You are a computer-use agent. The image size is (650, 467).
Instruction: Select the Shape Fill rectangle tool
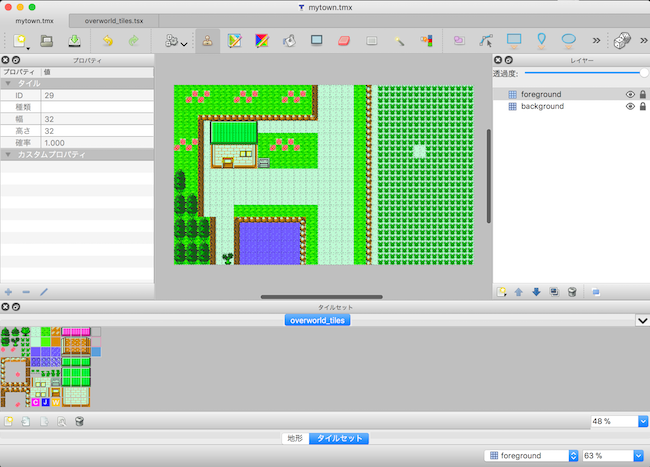point(317,40)
